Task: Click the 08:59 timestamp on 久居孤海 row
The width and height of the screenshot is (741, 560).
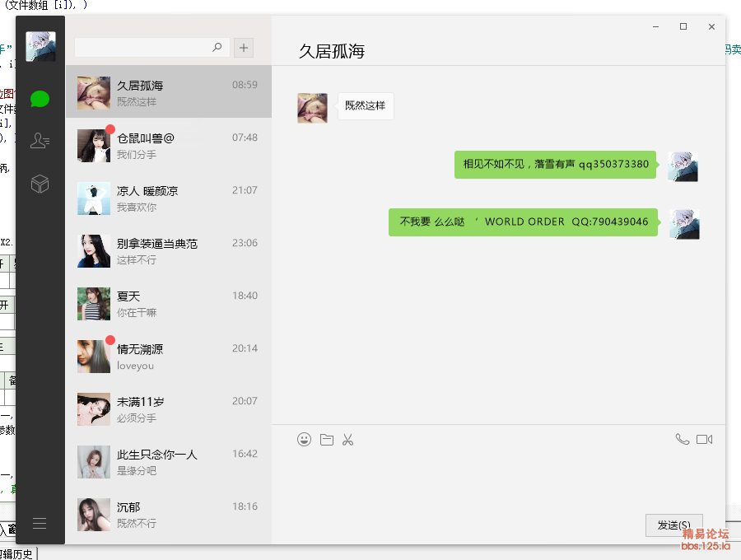Action: coord(245,85)
